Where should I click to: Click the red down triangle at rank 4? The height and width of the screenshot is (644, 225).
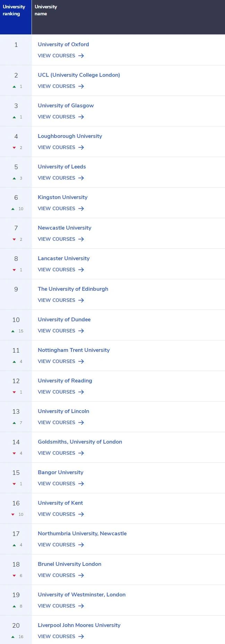tap(14, 148)
